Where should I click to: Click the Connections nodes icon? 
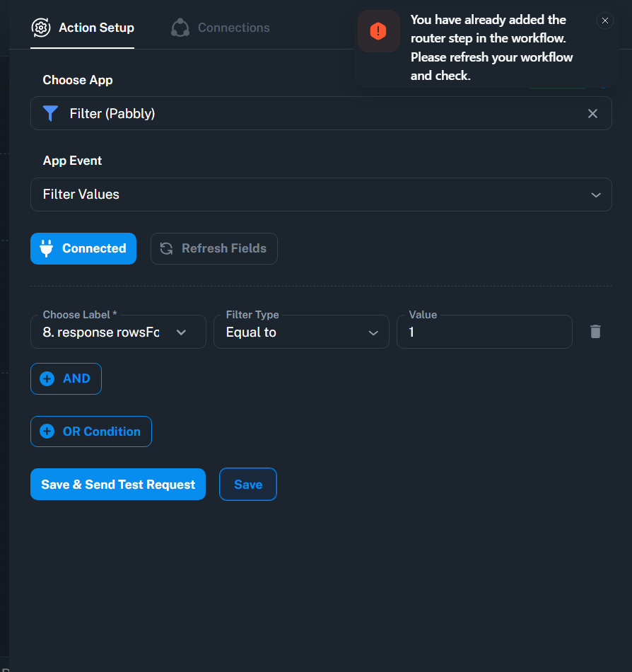pyautogui.click(x=180, y=28)
